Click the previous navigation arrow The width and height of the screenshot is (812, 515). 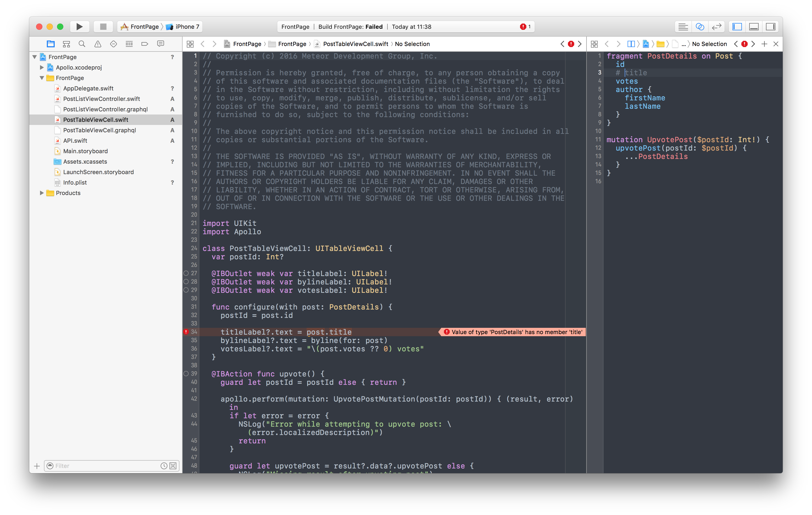tap(204, 44)
